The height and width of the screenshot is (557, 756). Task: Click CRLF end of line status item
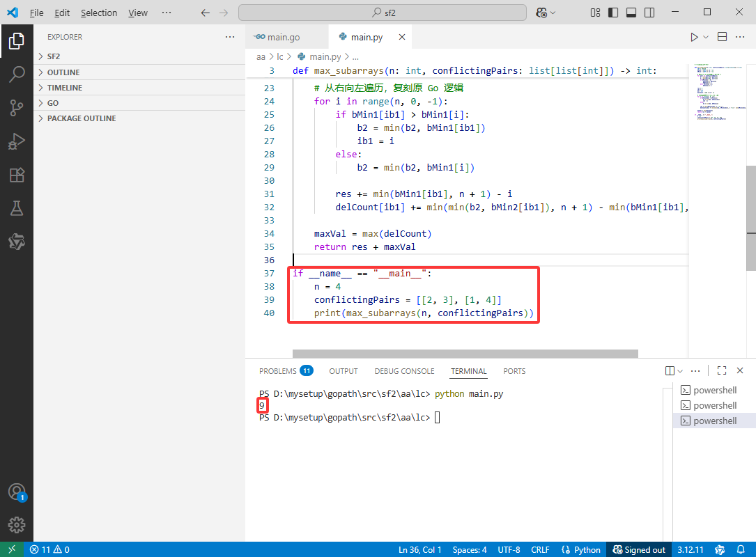click(x=540, y=550)
